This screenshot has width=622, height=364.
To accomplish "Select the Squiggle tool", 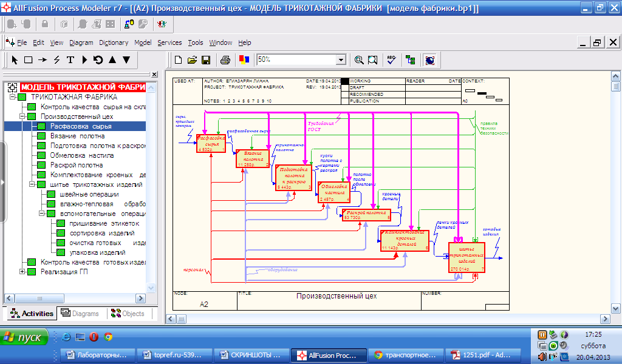I will [x=56, y=60].
